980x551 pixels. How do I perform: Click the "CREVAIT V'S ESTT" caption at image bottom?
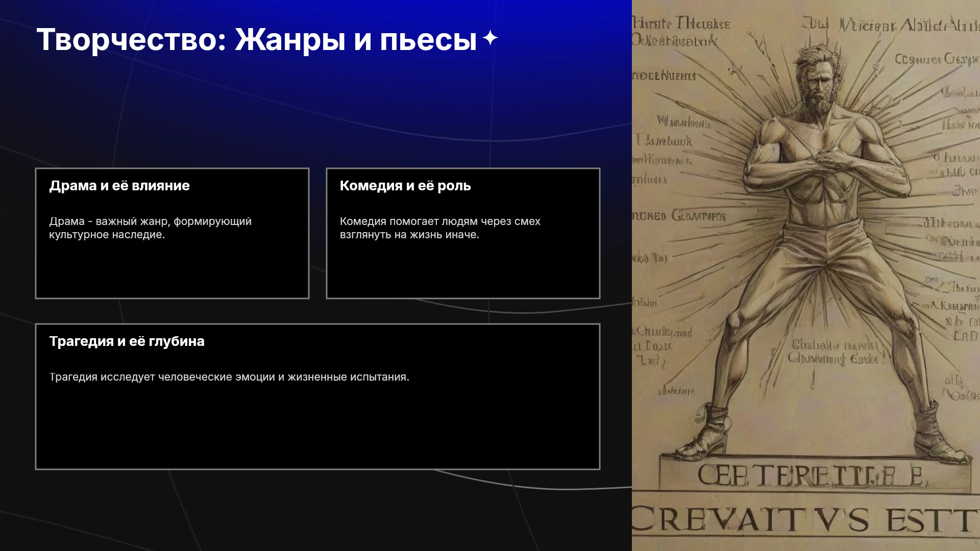tap(805, 520)
